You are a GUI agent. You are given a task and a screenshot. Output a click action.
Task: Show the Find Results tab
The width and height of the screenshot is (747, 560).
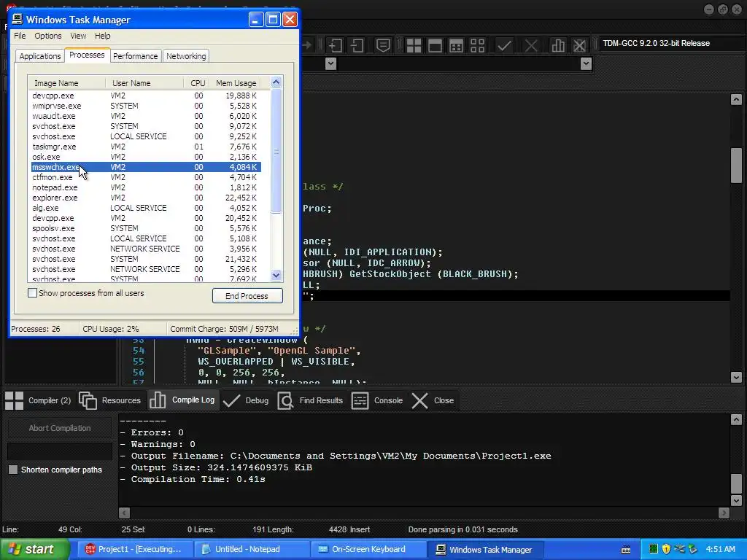click(x=310, y=400)
